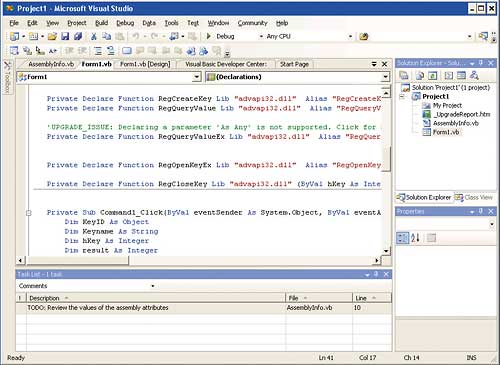Open the Any CPU platform dropdown

point(350,36)
